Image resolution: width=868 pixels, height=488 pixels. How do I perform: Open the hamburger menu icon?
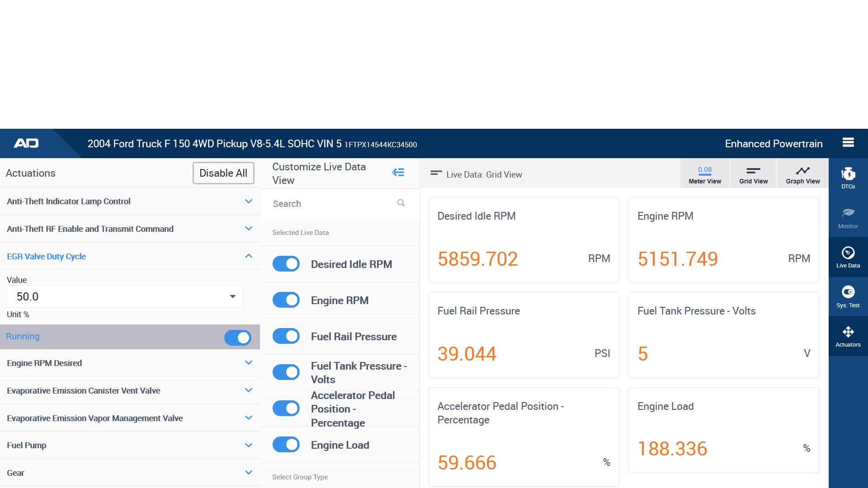[x=848, y=143]
